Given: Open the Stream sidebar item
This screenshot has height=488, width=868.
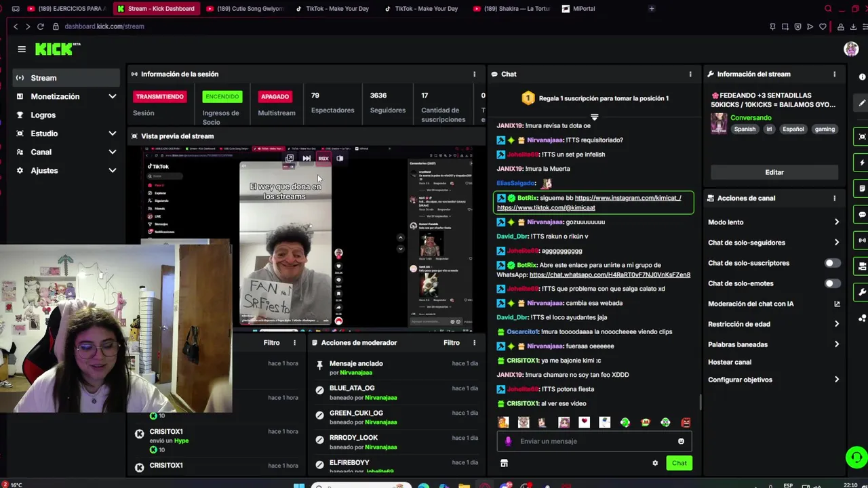Looking at the screenshot, I should click(67, 78).
